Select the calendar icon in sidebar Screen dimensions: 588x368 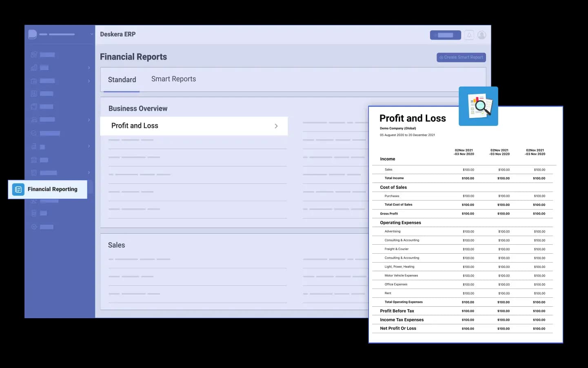pos(34,81)
